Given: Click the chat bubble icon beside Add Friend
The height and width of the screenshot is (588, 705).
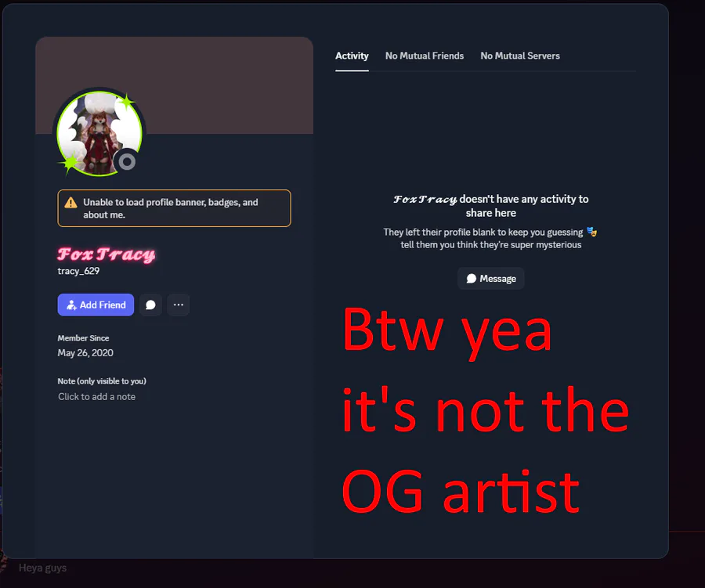Looking at the screenshot, I should tap(150, 305).
